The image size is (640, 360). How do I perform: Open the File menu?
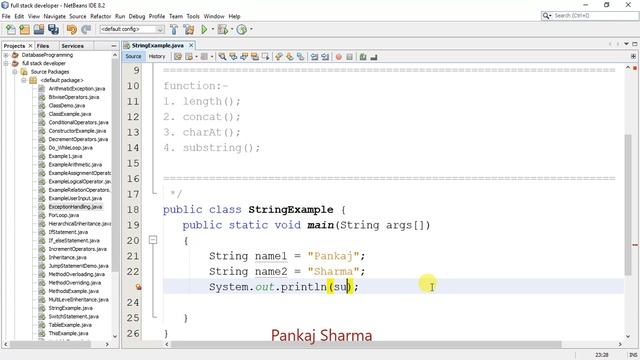(6, 16)
